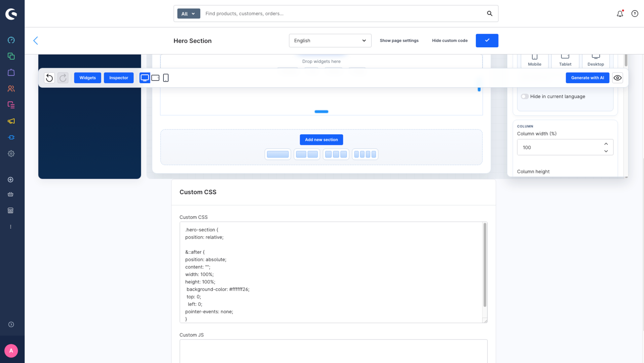Open the basket sales channel icon
The image size is (644, 363).
click(11, 194)
